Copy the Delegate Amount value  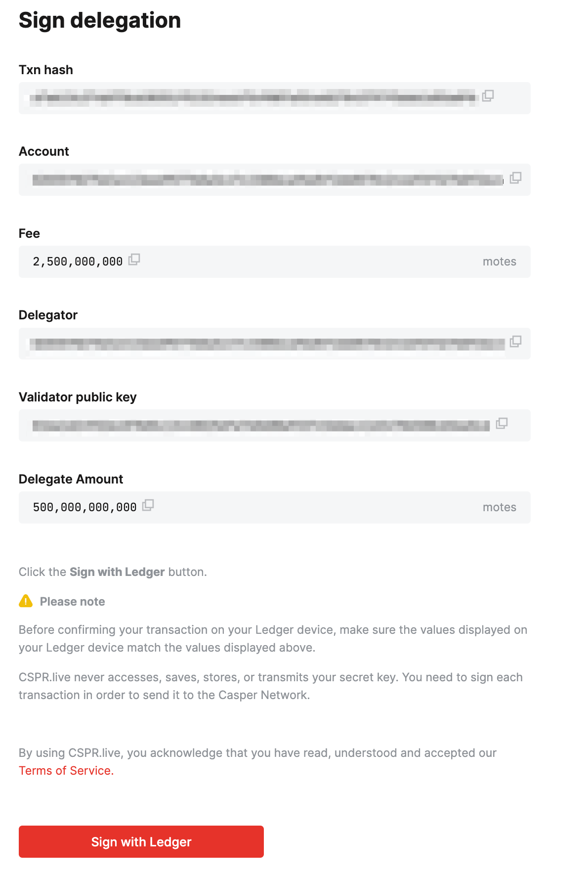tap(148, 505)
